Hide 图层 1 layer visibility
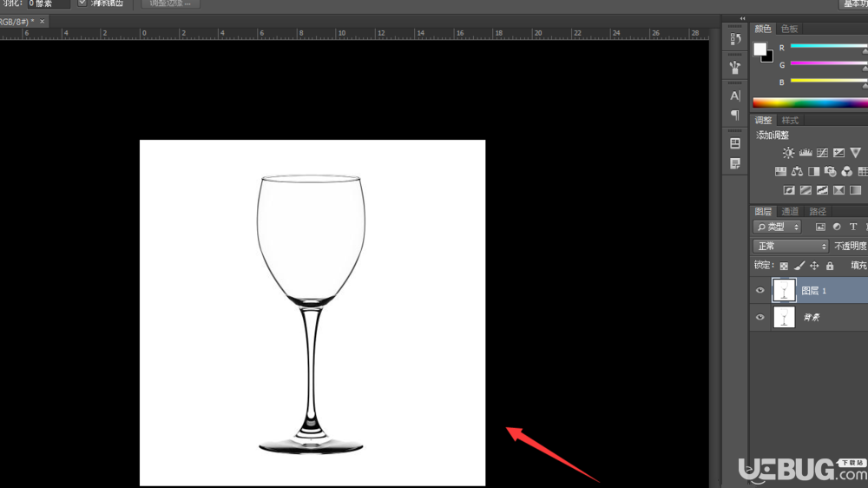 pyautogui.click(x=760, y=290)
